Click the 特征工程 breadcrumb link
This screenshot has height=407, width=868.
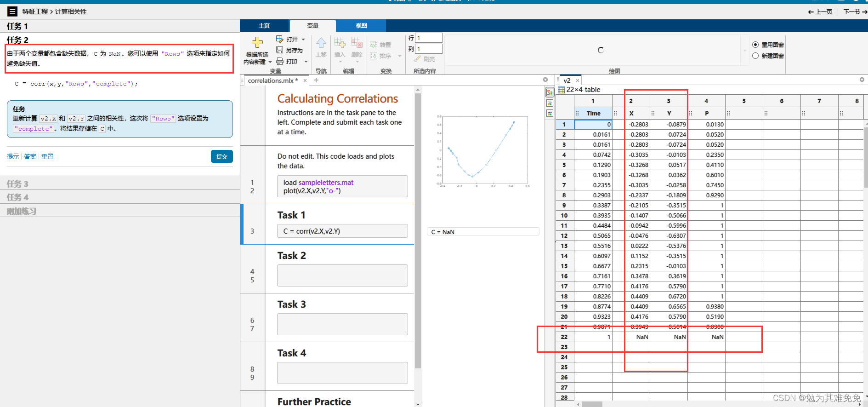pos(35,11)
